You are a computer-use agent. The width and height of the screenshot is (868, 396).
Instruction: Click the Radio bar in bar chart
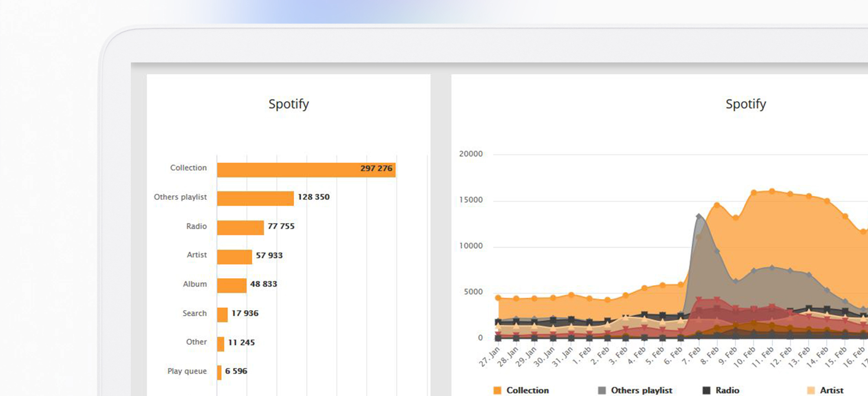240,228
